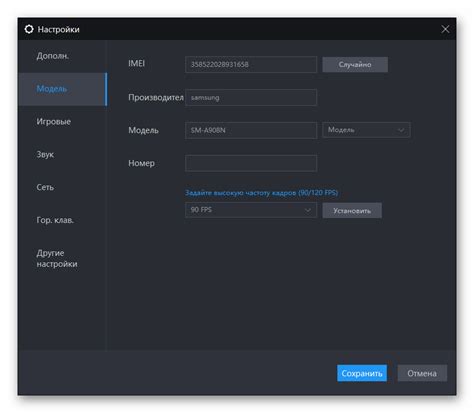
Task: Close the Настройки dialog
Action: pyautogui.click(x=445, y=29)
